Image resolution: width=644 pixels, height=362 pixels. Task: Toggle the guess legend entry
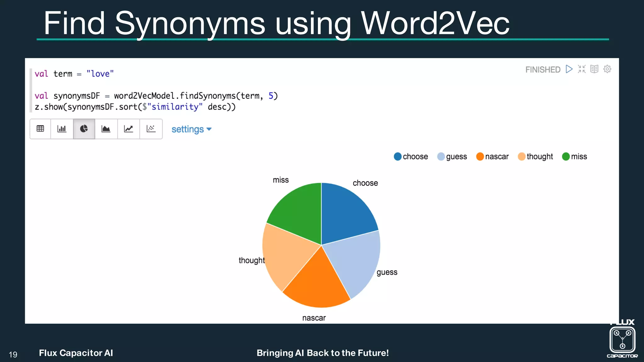(452, 156)
